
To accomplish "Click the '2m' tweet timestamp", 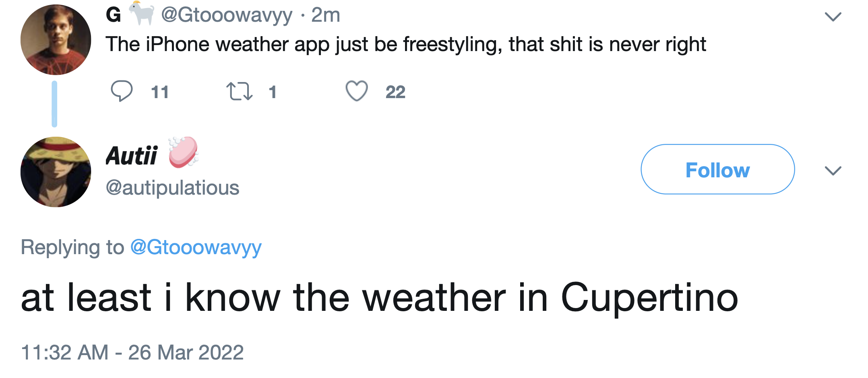I will (326, 15).
